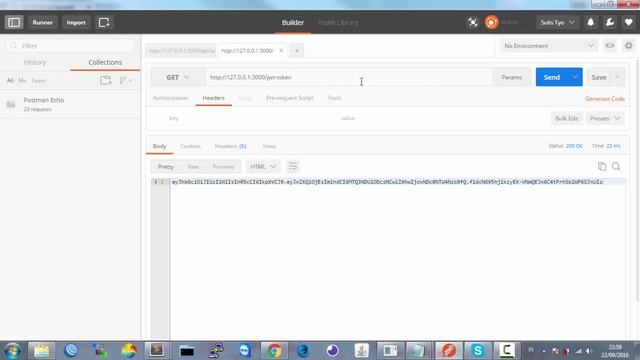Open the request Headers tab

213,98
